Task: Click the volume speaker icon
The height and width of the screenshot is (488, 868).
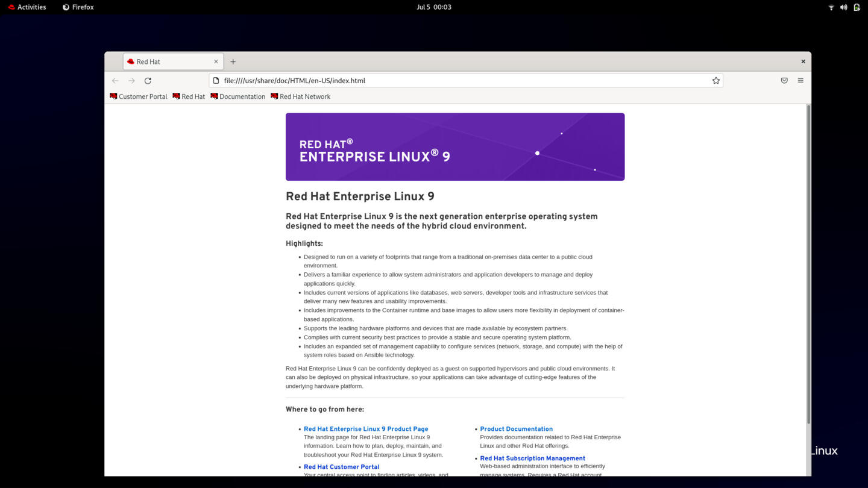Action: [x=843, y=7]
